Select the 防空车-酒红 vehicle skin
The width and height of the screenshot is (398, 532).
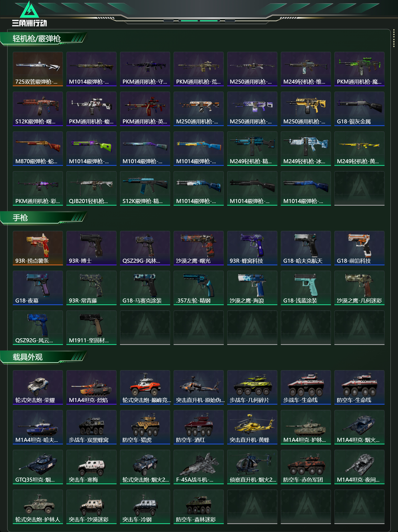[x=198, y=427]
